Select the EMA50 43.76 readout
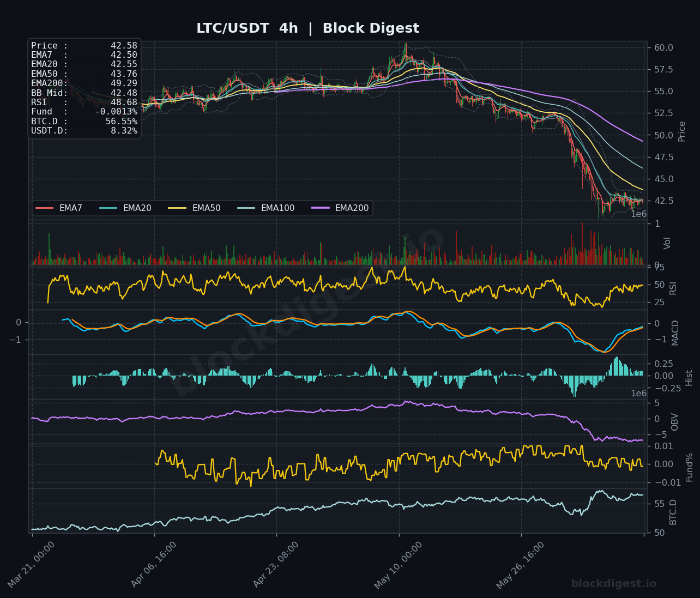This screenshot has height=598, width=700. (85, 74)
